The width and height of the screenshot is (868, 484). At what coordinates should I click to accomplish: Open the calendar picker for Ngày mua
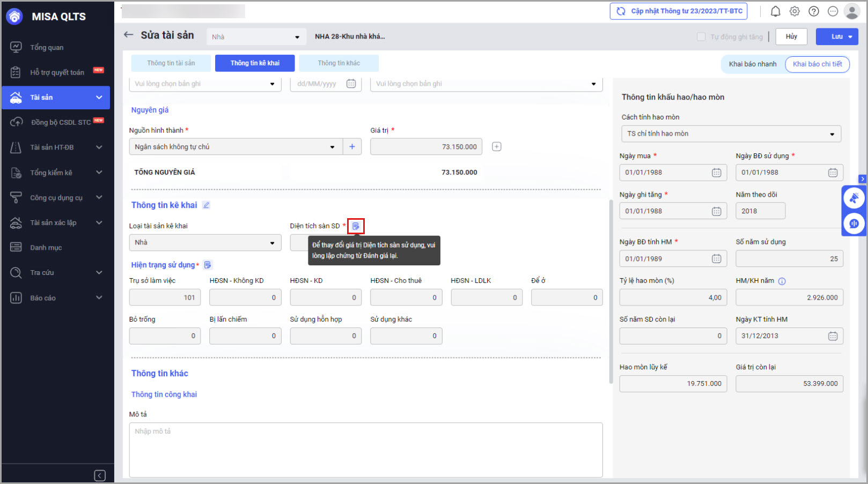716,173
